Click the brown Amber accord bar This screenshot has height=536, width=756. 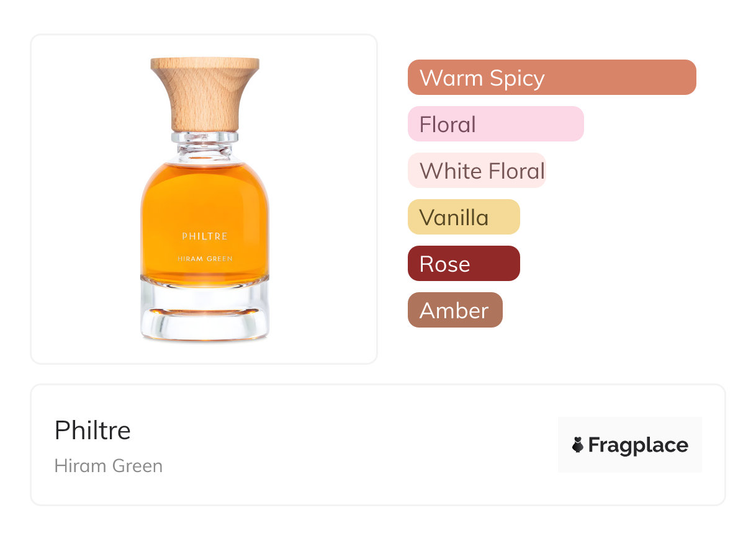point(454,310)
